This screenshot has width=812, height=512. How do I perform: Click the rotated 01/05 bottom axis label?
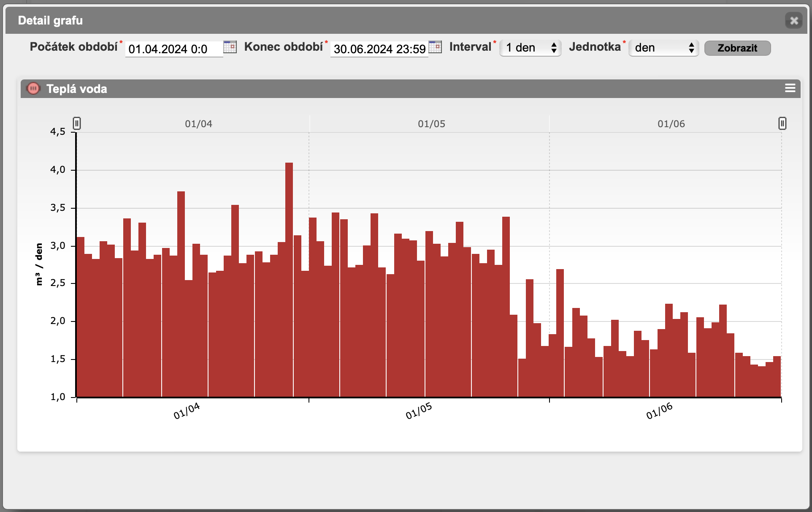pos(419,411)
